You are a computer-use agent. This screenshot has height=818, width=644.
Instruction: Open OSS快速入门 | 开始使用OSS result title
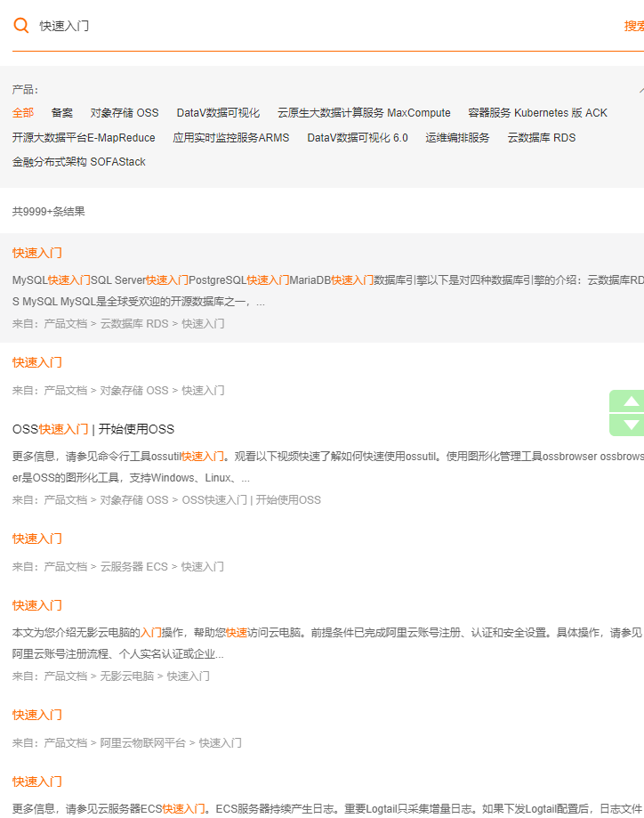(93, 429)
